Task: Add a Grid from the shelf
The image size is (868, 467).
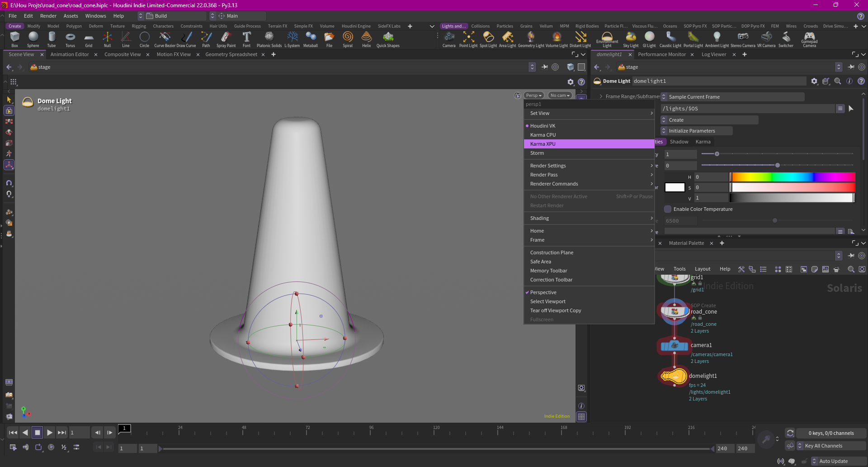Action: pos(89,39)
